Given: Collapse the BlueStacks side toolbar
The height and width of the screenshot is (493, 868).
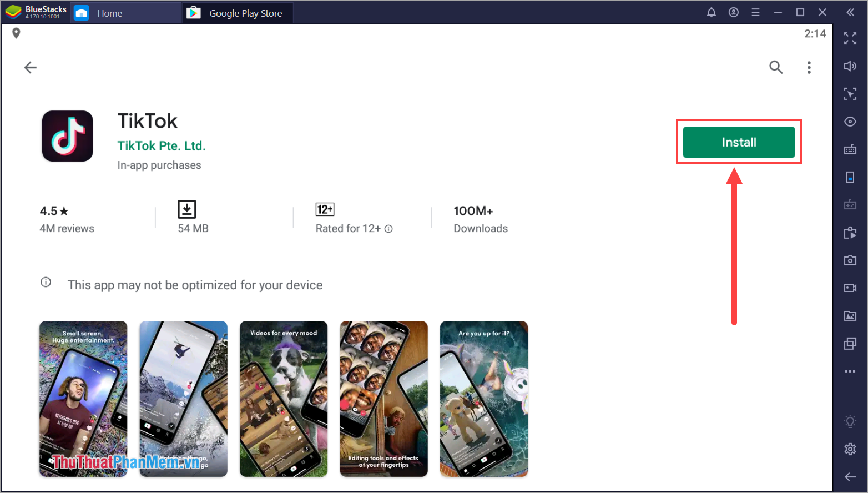Looking at the screenshot, I should [850, 12].
